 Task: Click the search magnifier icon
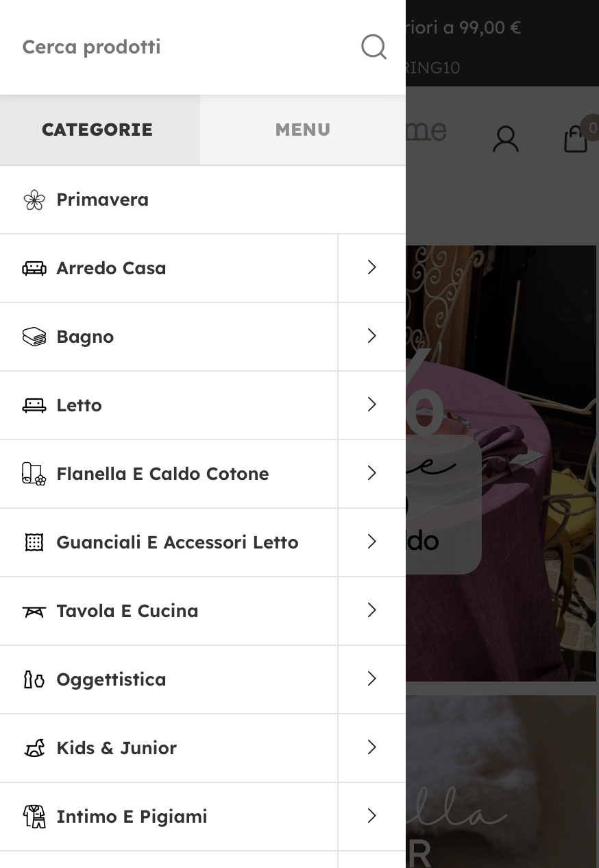tap(374, 47)
